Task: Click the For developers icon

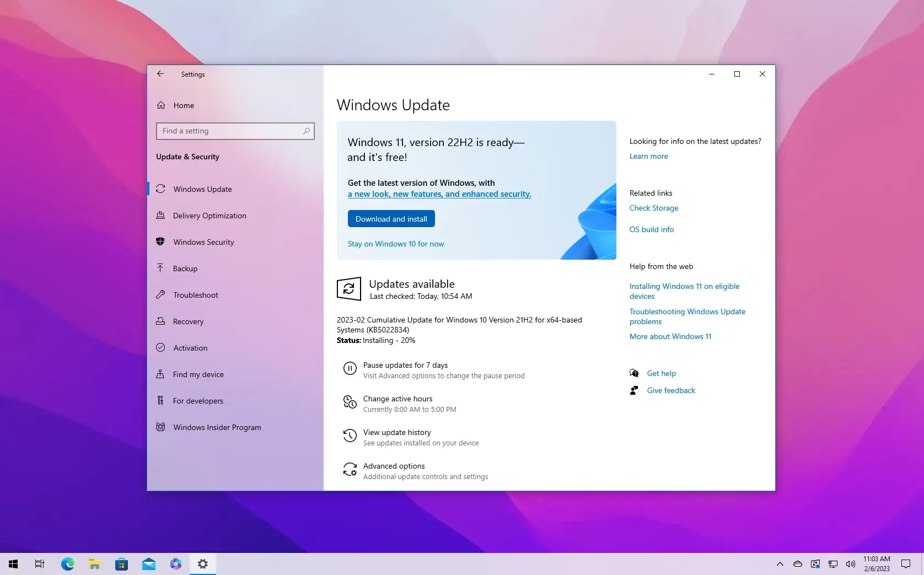Action: coord(160,401)
